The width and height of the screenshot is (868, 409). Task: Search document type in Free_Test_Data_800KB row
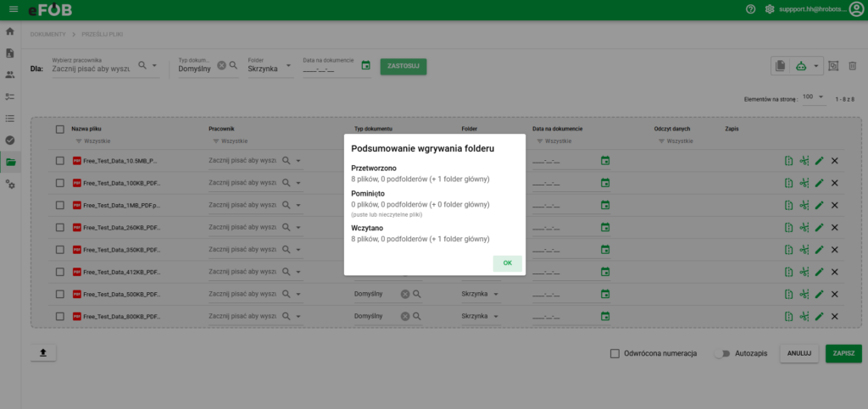coord(417,316)
